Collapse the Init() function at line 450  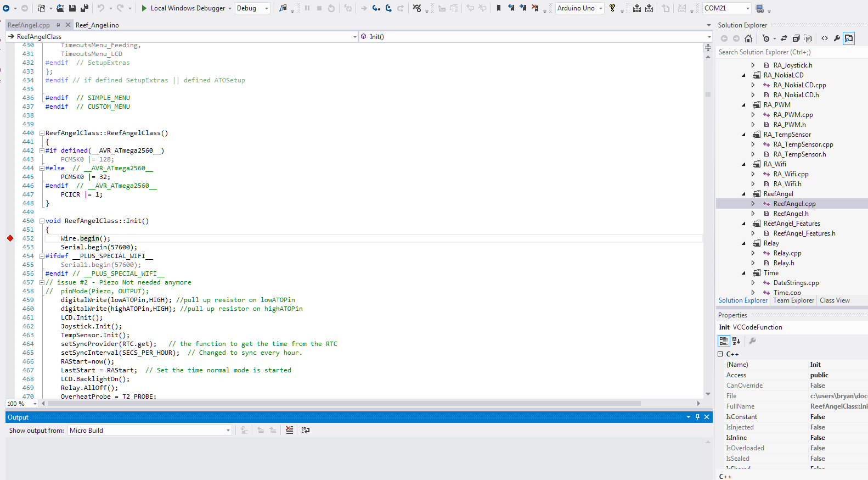42,221
